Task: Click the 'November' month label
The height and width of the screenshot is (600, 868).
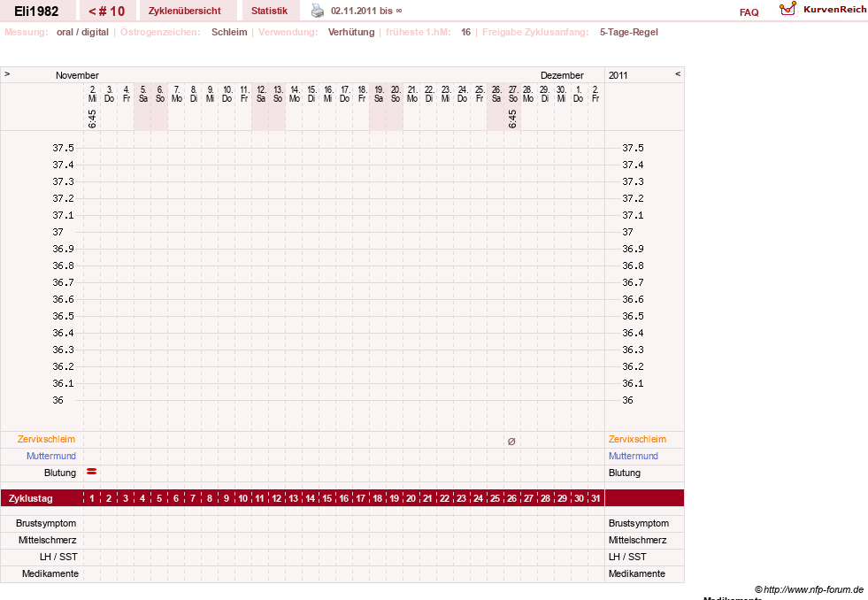Action: coord(77,75)
